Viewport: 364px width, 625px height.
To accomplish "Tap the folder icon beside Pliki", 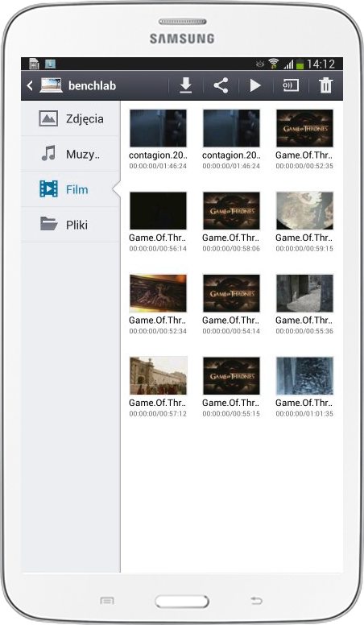I will coord(48,224).
